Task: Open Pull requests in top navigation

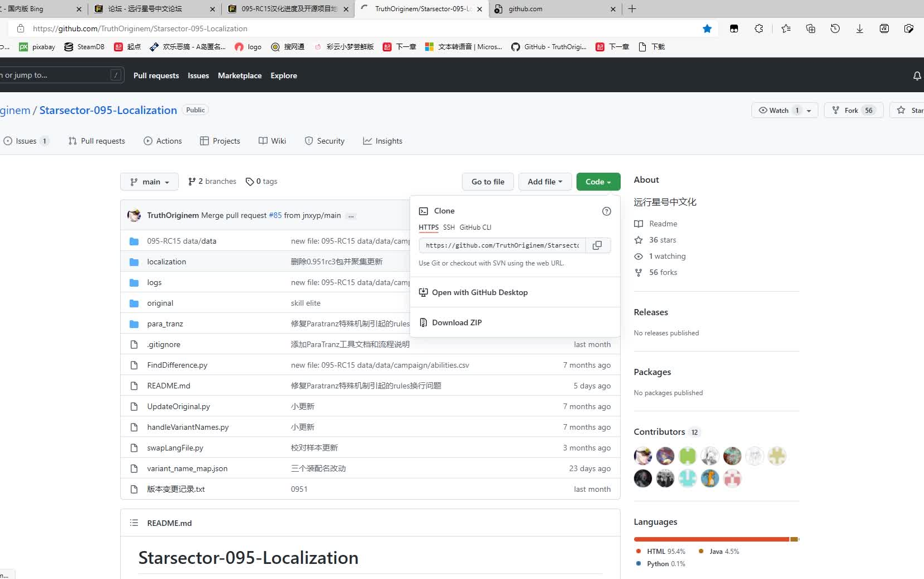Action: [156, 75]
